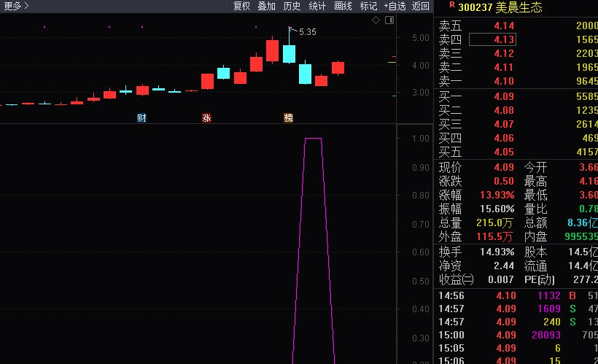The width and height of the screenshot is (598, 364).
Task: Click the 量比 label
Action: pyautogui.click(x=535, y=209)
